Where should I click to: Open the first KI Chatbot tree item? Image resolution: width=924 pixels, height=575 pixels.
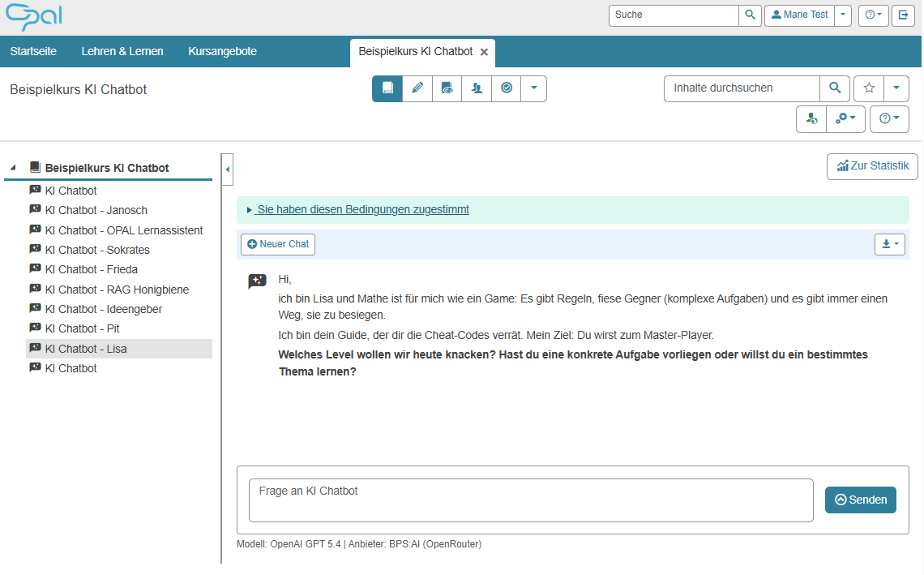click(71, 191)
